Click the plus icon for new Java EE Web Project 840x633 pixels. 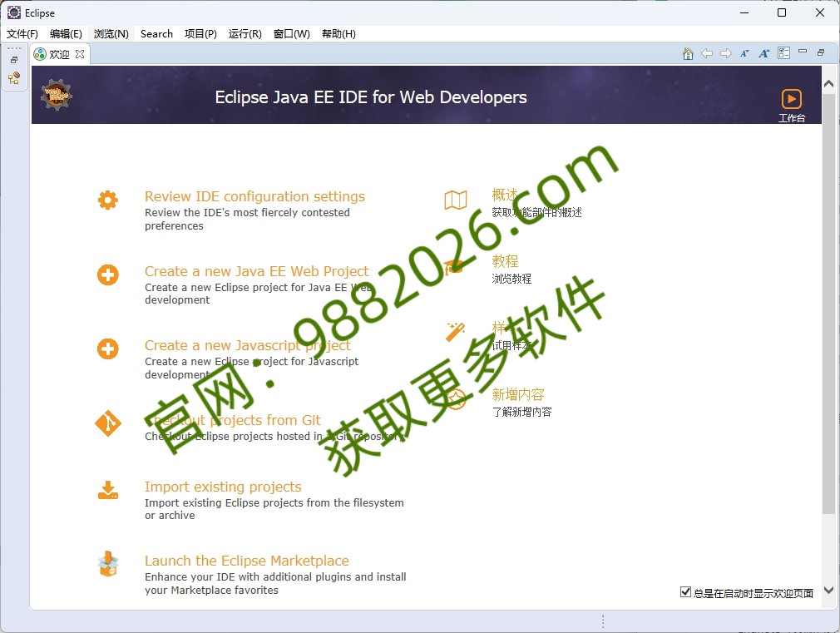[107, 274]
